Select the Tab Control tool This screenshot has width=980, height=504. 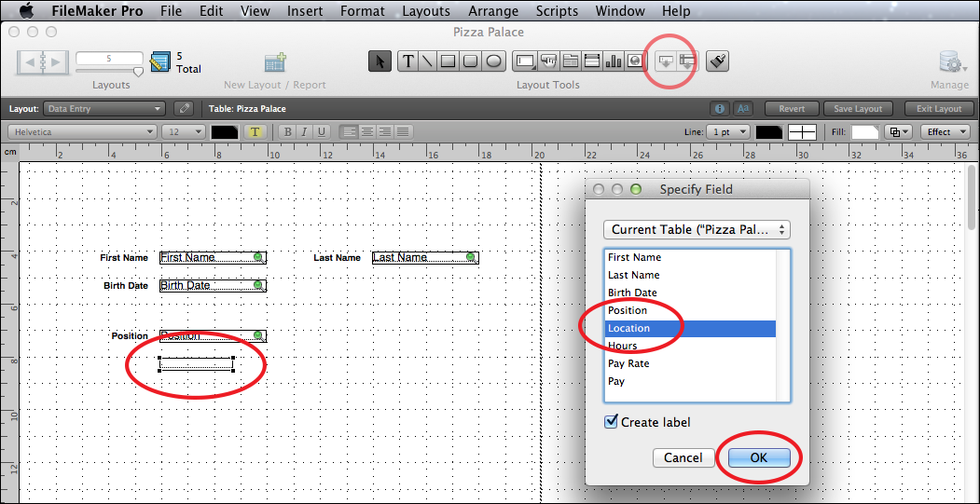coord(571,61)
